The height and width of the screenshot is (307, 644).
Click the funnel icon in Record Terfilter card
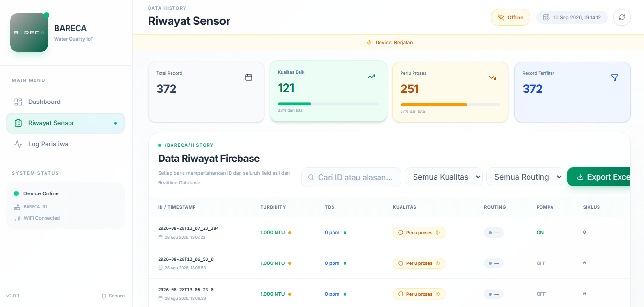tap(615, 77)
